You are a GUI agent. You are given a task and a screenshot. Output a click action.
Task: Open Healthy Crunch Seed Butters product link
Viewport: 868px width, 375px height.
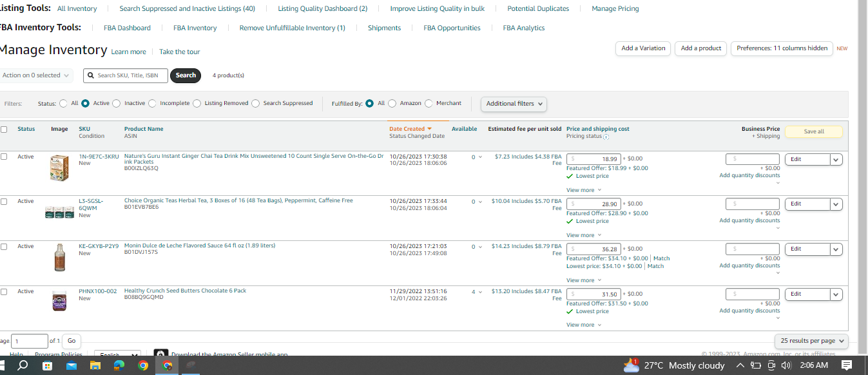[185, 291]
